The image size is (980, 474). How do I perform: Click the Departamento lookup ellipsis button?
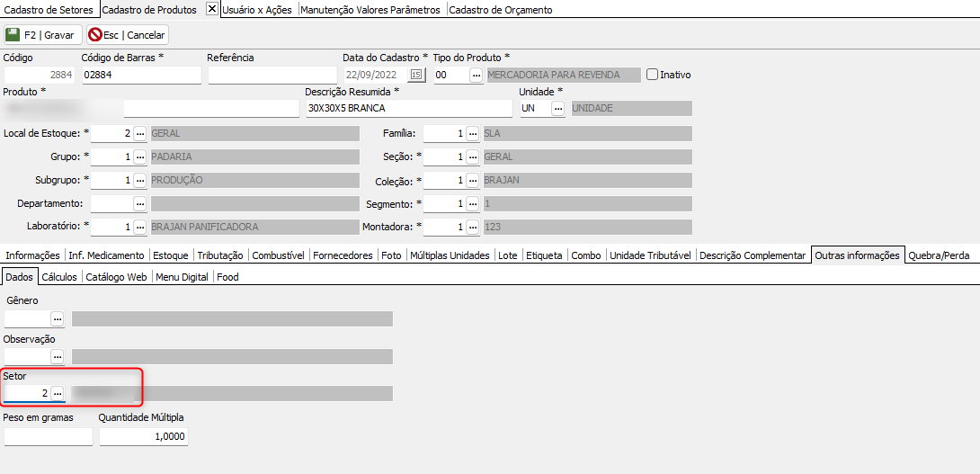click(139, 204)
